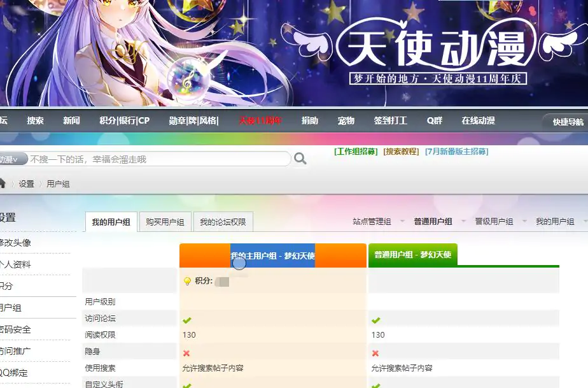Open QQ绑定 in settings sidebar
The image size is (588, 388).
14,373
